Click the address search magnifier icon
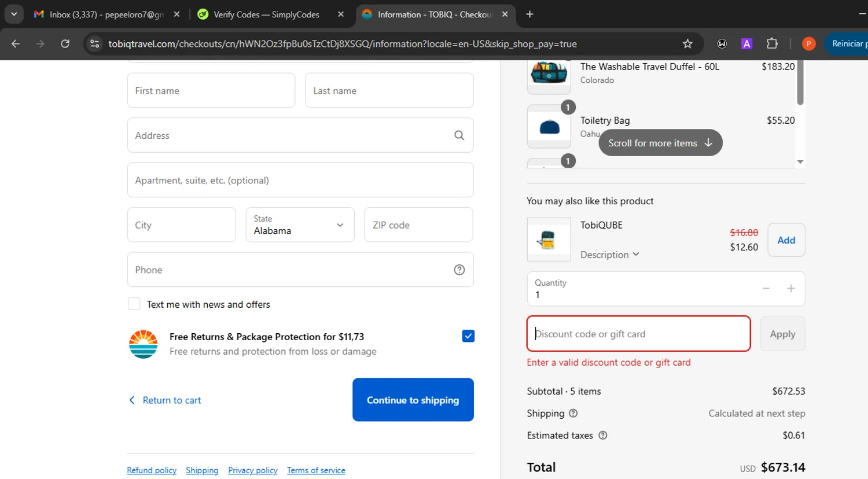 click(x=459, y=135)
